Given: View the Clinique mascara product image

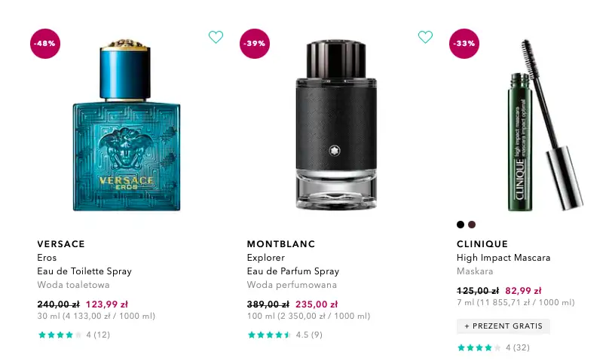Looking at the screenshot, I should [545, 125].
